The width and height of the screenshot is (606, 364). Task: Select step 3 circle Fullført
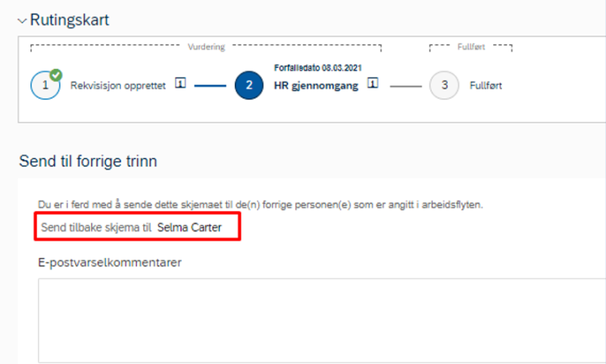(444, 86)
